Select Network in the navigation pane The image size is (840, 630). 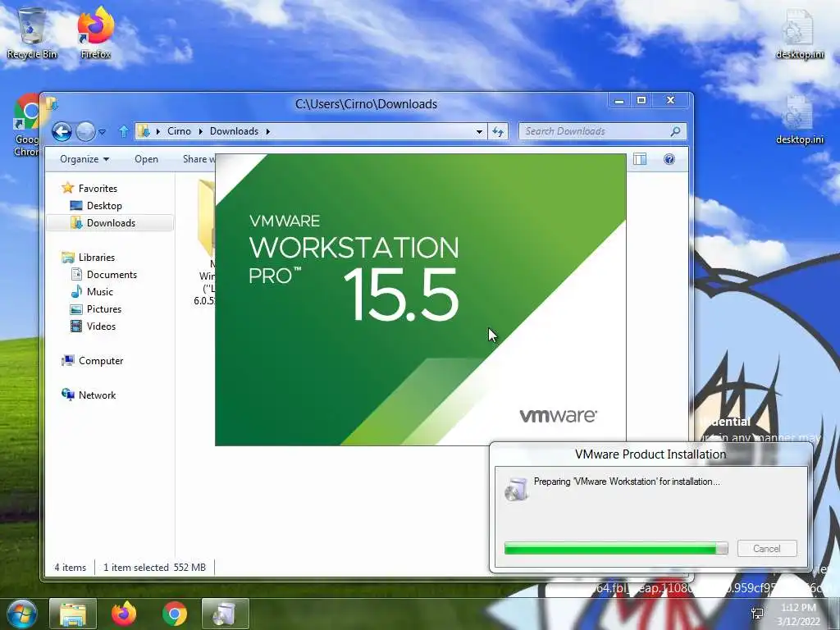[97, 395]
